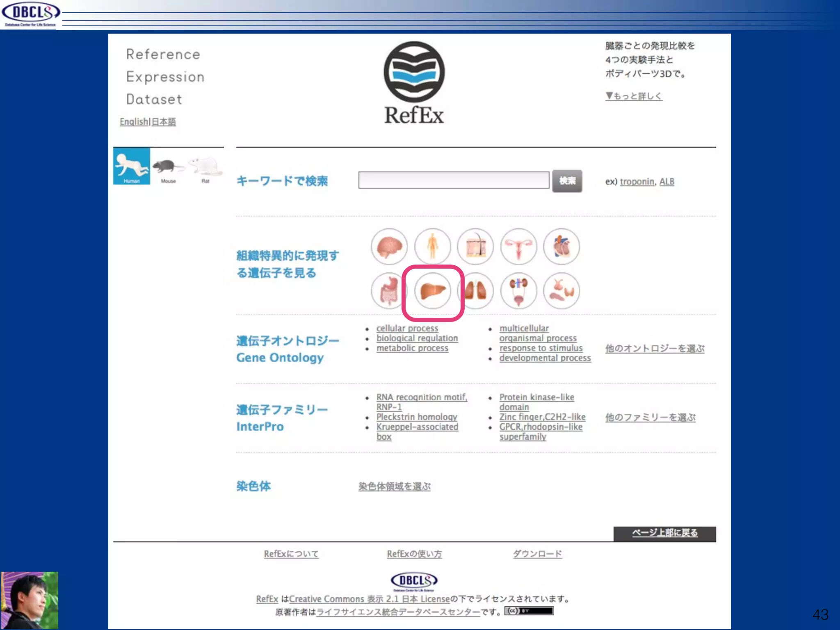Screen dimensions: 840x630
Task: Open ダウンロード download link
Action: click(x=537, y=554)
